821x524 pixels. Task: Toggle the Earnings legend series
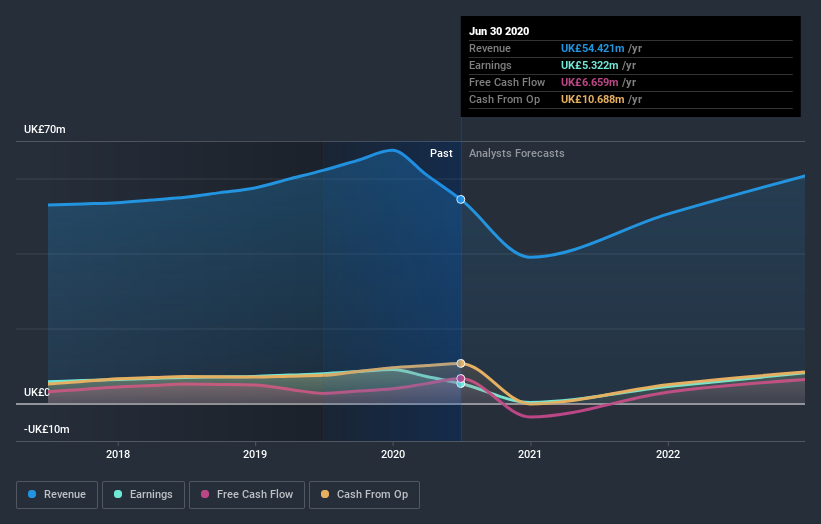143,495
